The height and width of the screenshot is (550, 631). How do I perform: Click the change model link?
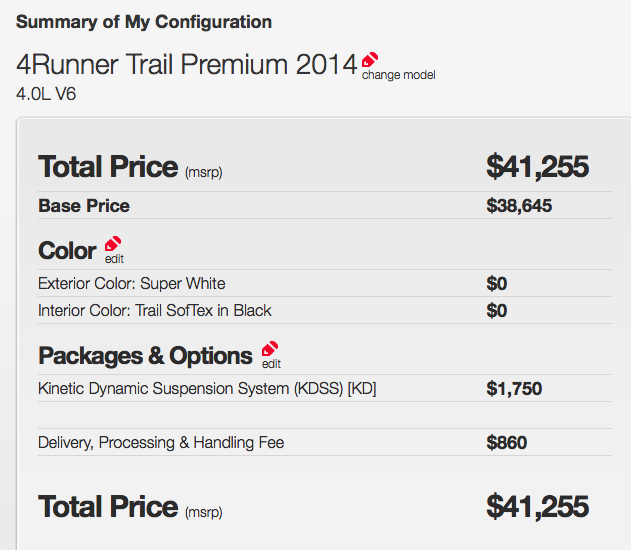point(398,75)
